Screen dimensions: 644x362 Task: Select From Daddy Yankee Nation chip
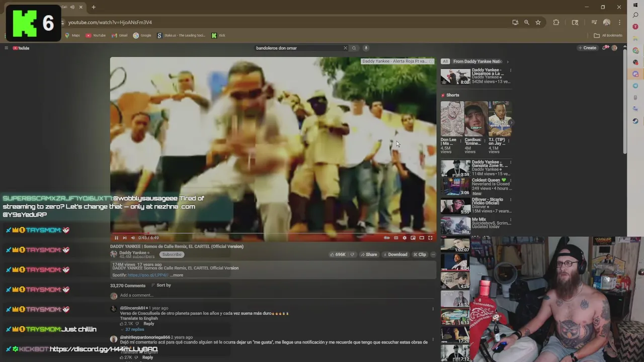click(x=477, y=61)
